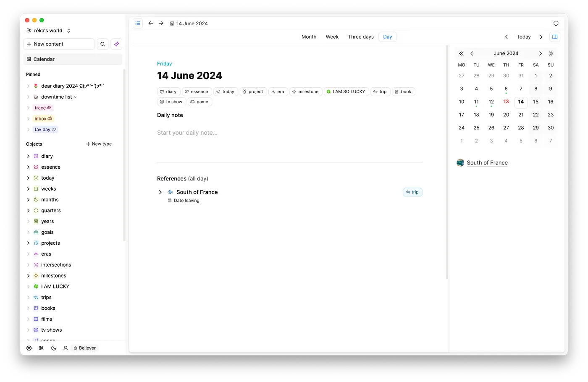The image size is (588, 382).
Task: Toggle the left sidebar list icon
Action: [x=138, y=24]
